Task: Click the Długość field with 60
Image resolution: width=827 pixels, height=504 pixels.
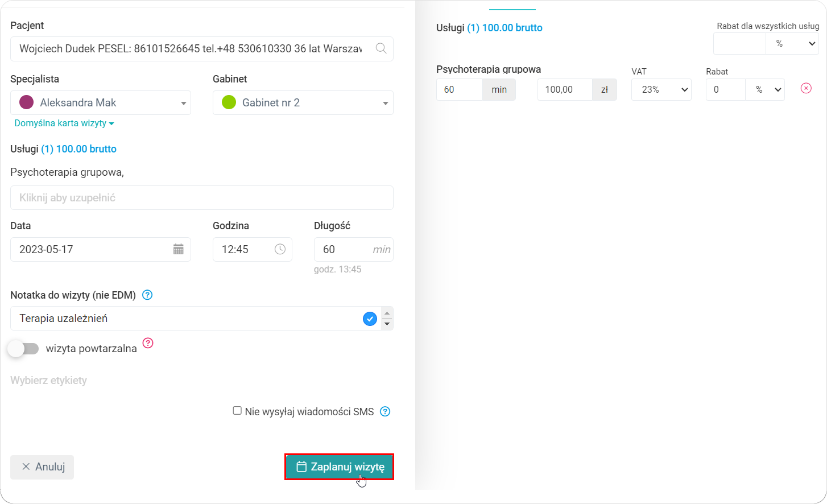Action: (x=354, y=249)
